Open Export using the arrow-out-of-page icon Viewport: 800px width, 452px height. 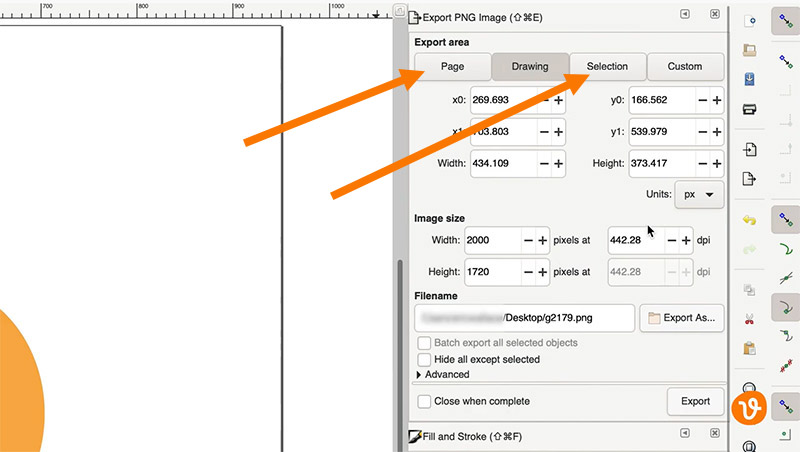pos(749,179)
